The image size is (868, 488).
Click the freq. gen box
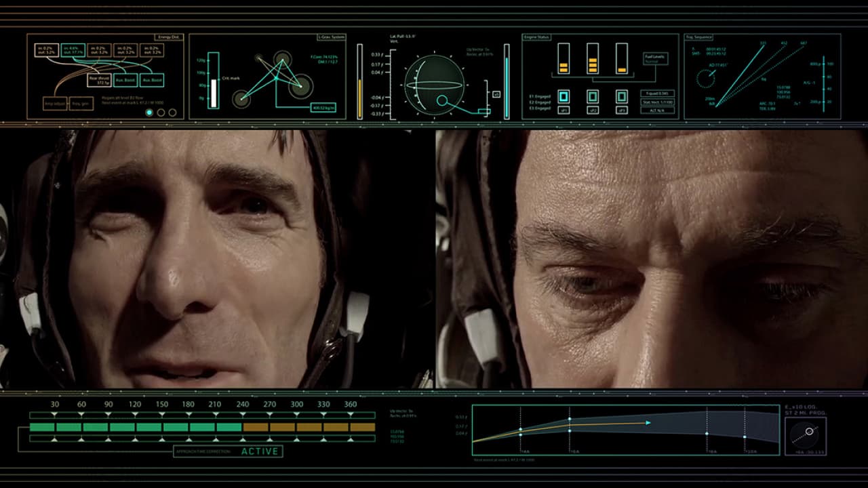click(x=80, y=104)
